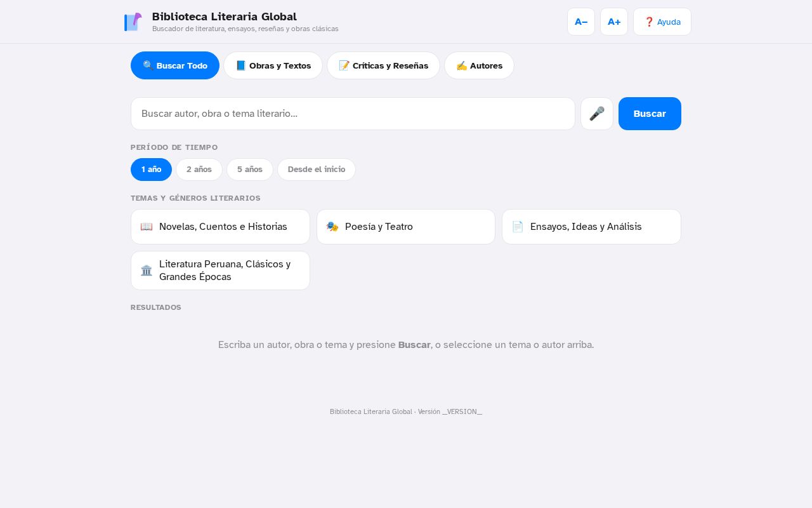Click the blue Buscar button
Screen dimensions: 812x508
pos(650,114)
